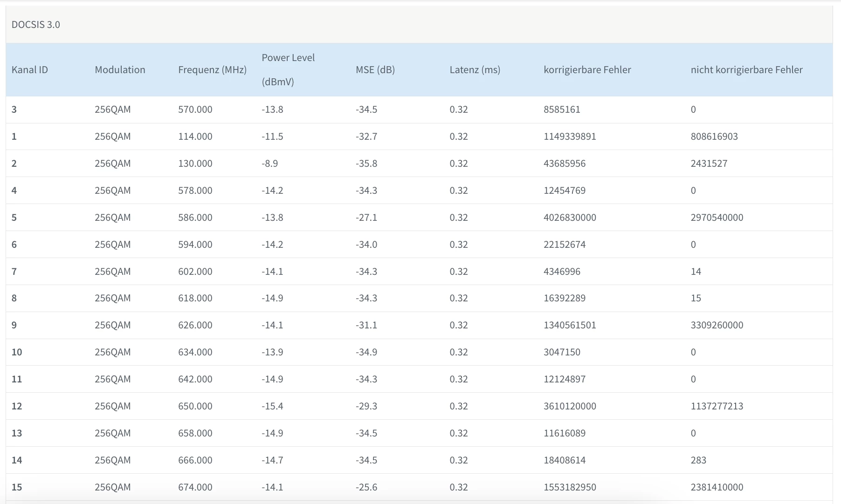Click the korrigierbare Fehler column header
The width and height of the screenshot is (841, 504).
[587, 70]
